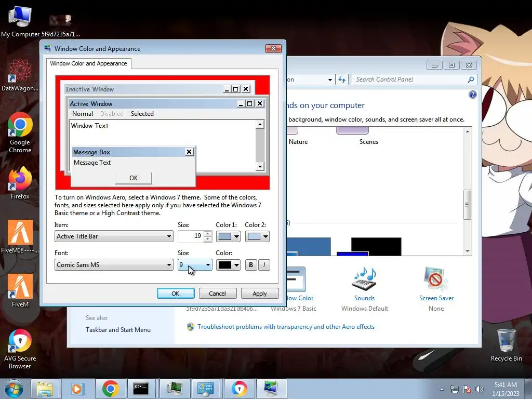532x399 pixels.
Task: Decrease item size with stepper down arrow
Action: click(x=208, y=239)
